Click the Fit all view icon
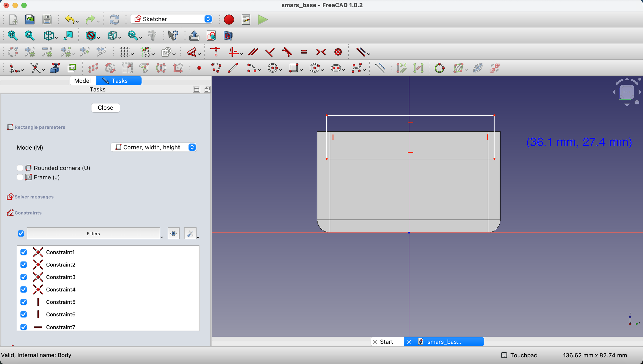643x364 pixels. tap(13, 35)
